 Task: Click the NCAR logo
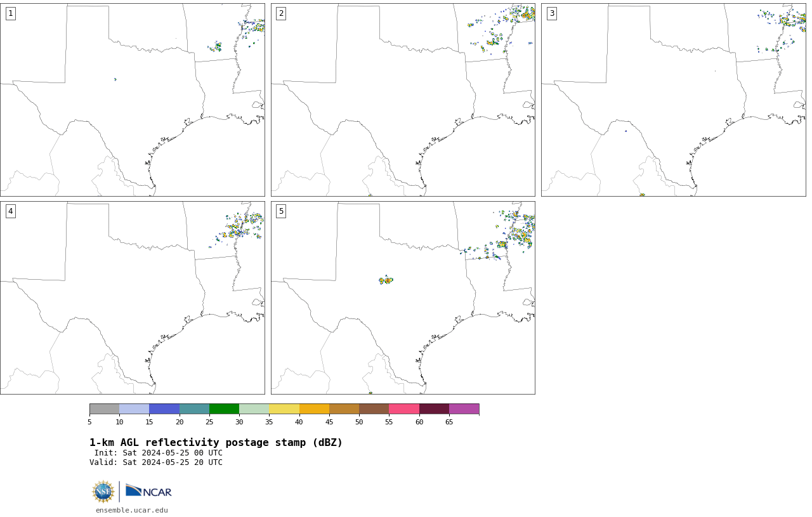coord(148,491)
